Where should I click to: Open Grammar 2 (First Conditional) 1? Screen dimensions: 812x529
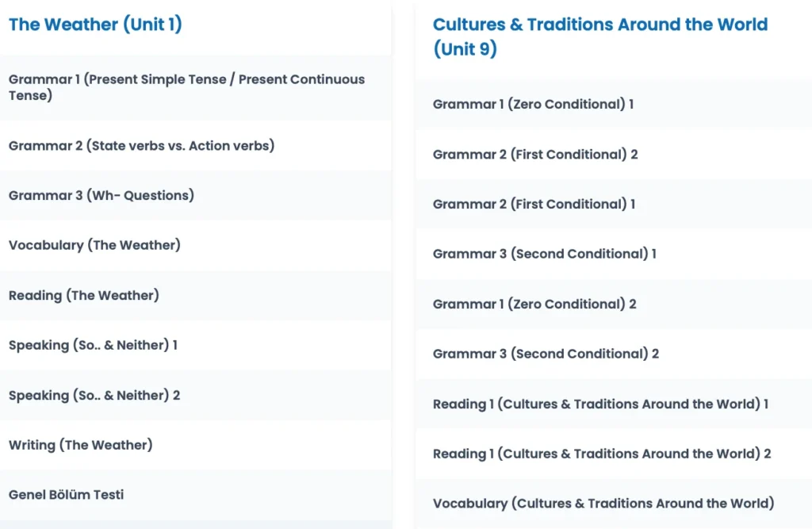point(615,204)
